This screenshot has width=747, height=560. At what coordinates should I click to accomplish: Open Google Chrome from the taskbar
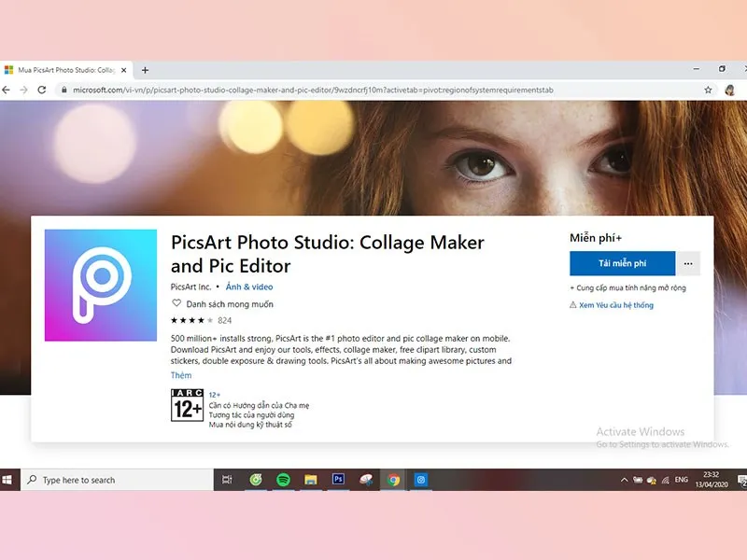coord(393,479)
